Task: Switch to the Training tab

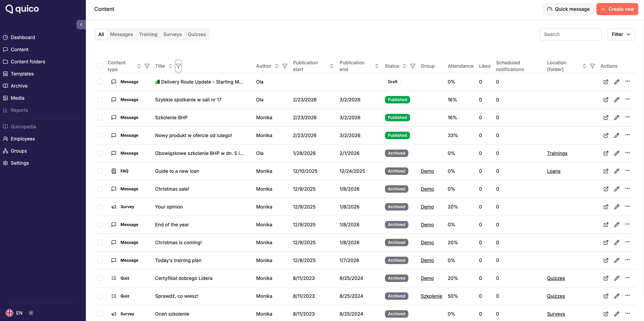Action: [148, 34]
